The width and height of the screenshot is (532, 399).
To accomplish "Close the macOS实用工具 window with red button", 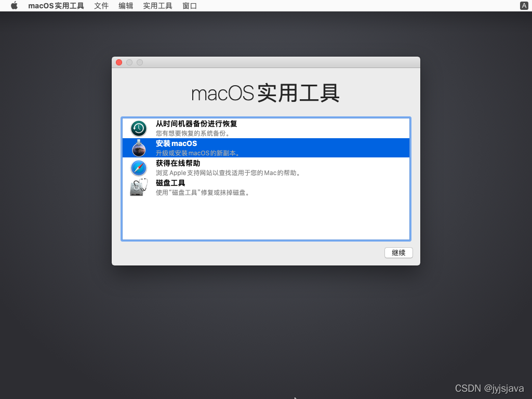I will (119, 62).
